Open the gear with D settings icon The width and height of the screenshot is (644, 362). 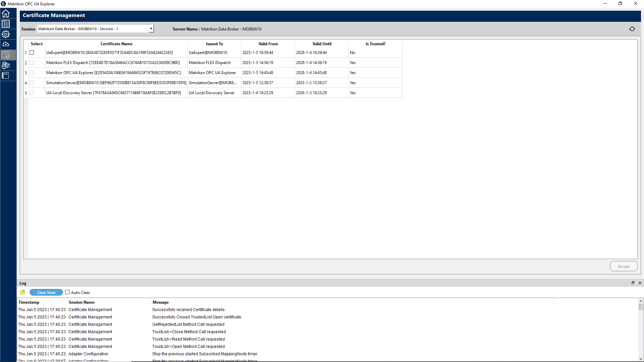click(x=6, y=34)
